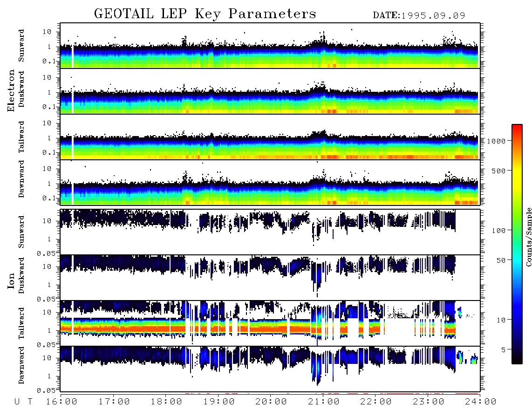Select the Ion Tailward panel label

[21, 323]
